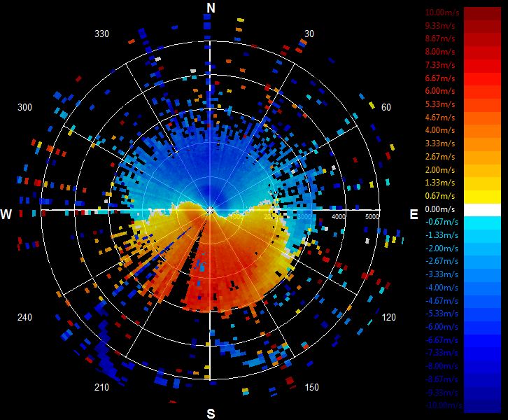Click the -6.00m/s legend value
508x420 pixels.
[442, 327]
